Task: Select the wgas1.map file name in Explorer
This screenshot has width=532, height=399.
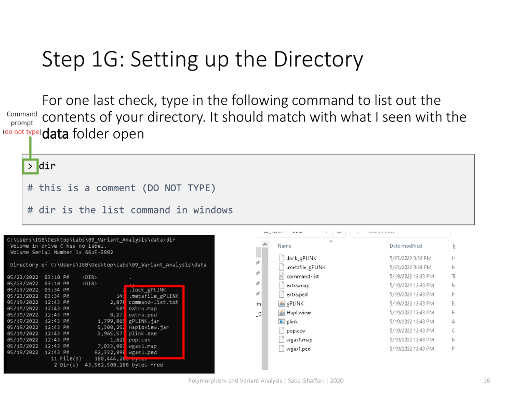Action: (x=299, y=340)
